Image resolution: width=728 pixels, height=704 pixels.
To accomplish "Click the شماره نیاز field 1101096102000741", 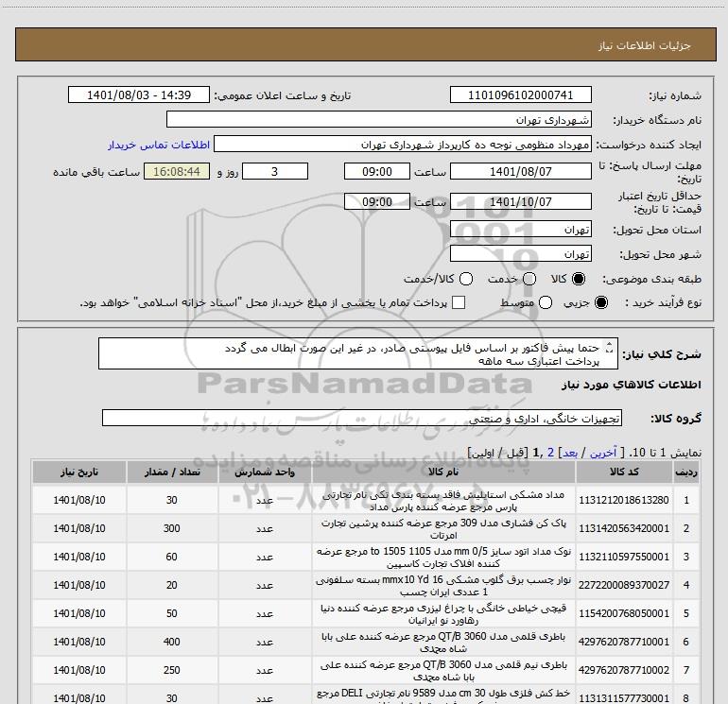I will point(520,94).
